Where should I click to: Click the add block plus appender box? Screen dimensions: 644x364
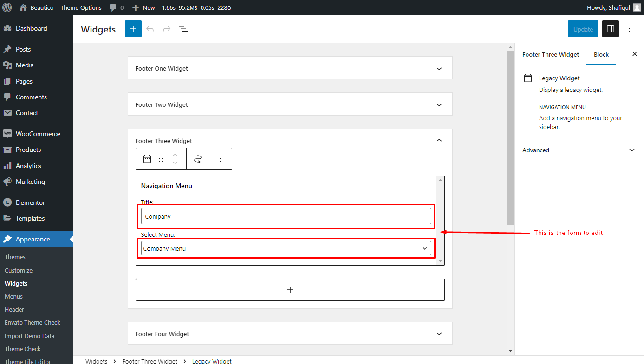tap(290, 290)
